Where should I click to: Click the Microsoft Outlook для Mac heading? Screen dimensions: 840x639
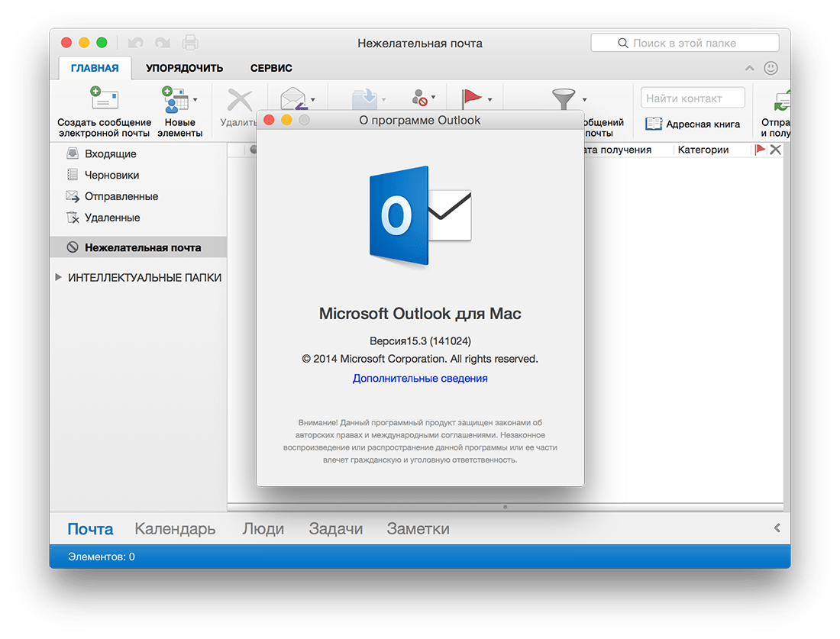coord(420,313)
